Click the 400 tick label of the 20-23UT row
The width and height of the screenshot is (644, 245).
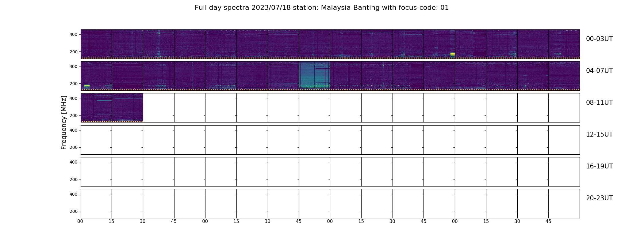click(x=74, y=194)
